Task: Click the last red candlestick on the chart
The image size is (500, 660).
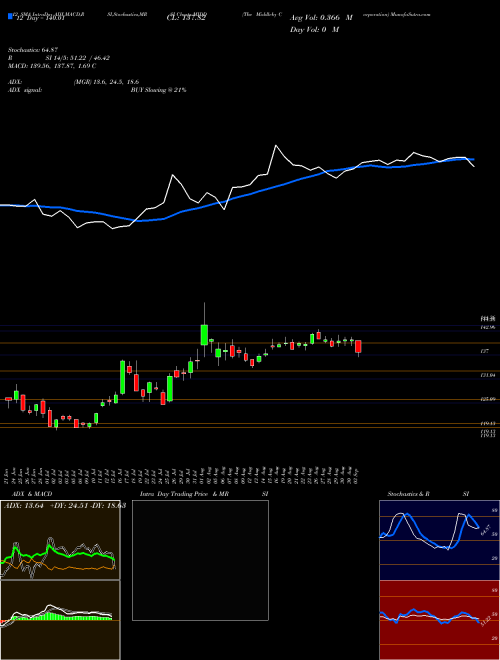Action: coord(358,346)
